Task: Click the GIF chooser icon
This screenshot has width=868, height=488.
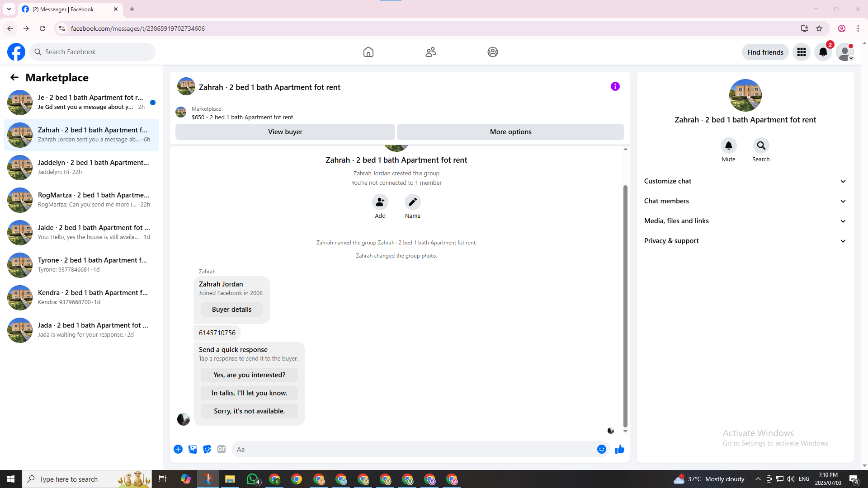Action: pos(221,449)
